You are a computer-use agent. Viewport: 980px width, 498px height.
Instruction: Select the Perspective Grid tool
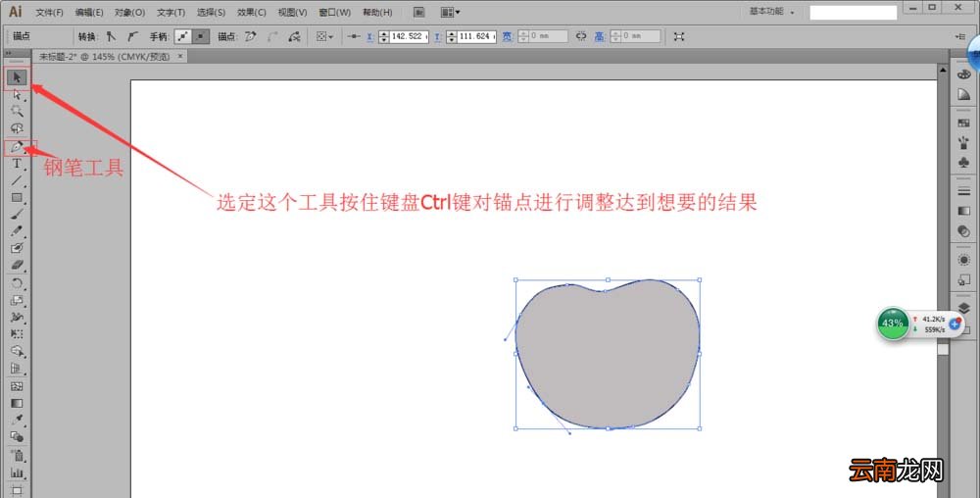click(x=17, y=369)
